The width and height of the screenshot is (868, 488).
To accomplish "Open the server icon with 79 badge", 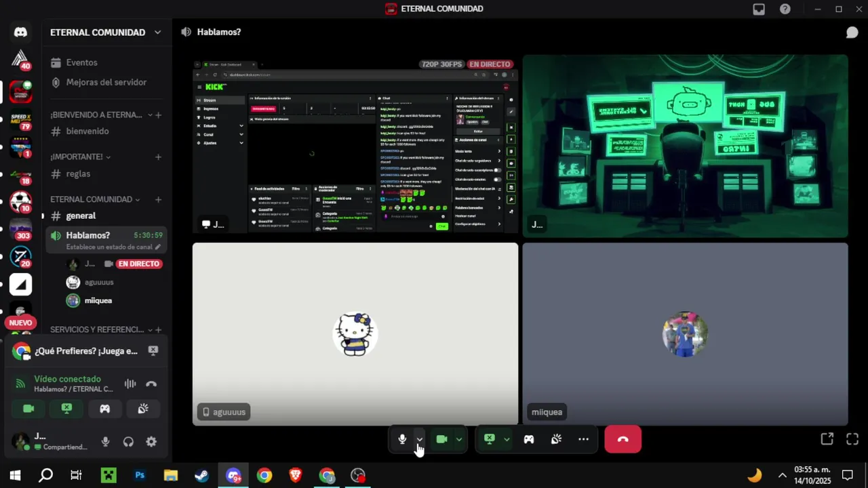I will pyautogui.click(x=20, y=120).
